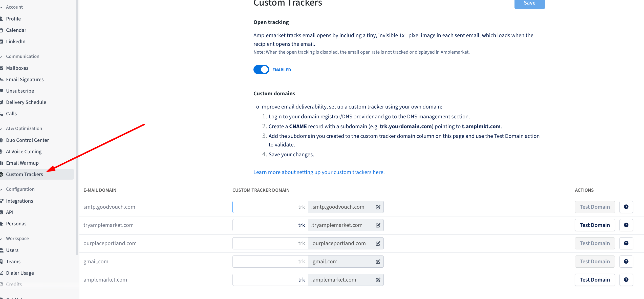Save custom tracker changes
The image size is (644, 299).
[529, 4]
